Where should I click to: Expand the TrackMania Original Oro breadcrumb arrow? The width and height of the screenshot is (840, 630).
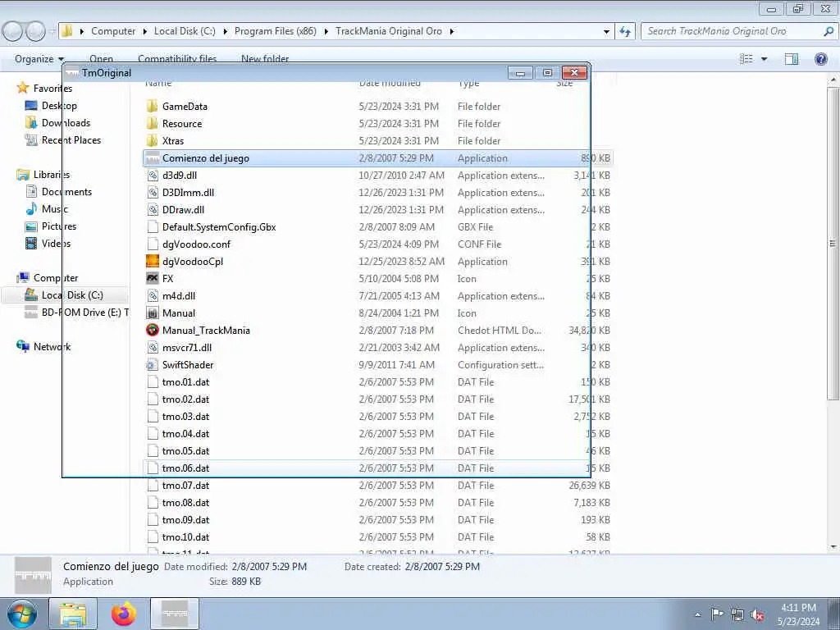tap(452, 32)
